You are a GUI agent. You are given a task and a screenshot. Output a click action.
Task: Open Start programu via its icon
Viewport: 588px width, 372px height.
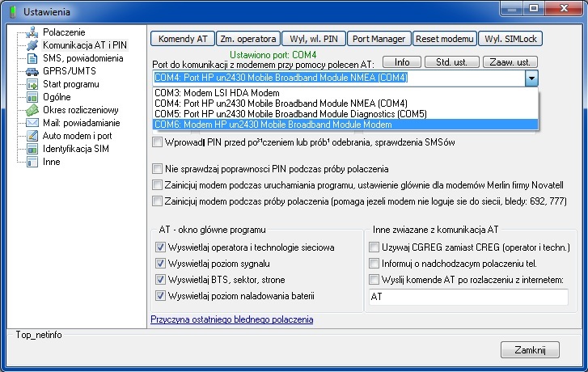click(32, 84)
